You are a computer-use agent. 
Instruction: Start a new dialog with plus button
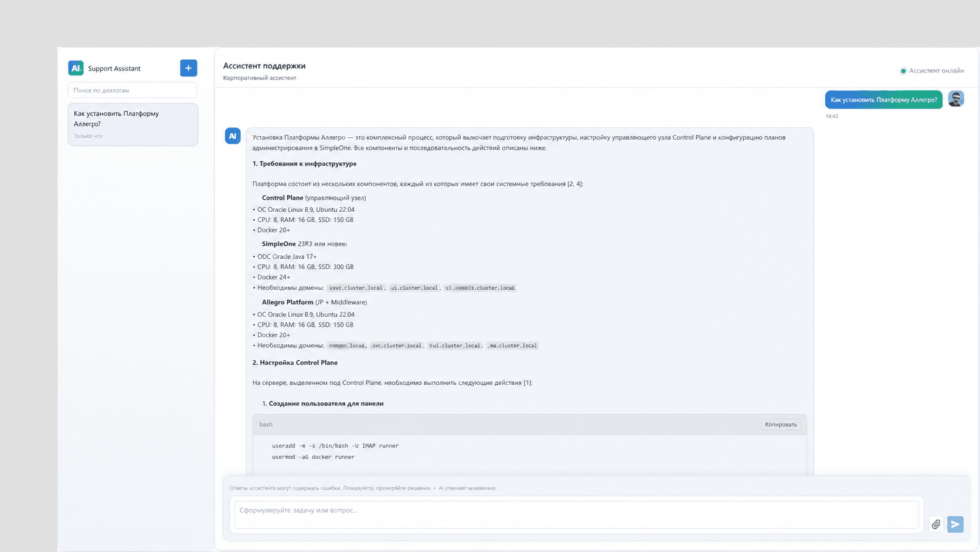point(188,68)
